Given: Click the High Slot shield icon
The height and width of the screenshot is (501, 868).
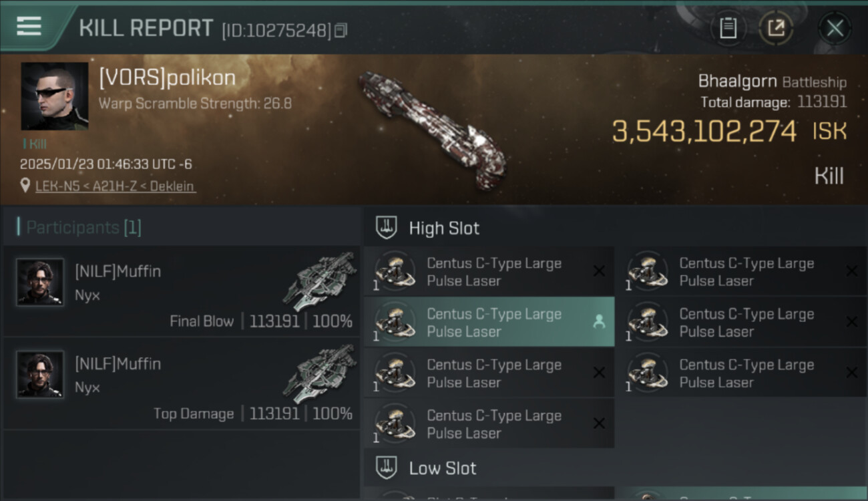Looking at the screenshot, I should tap(387, 228).
